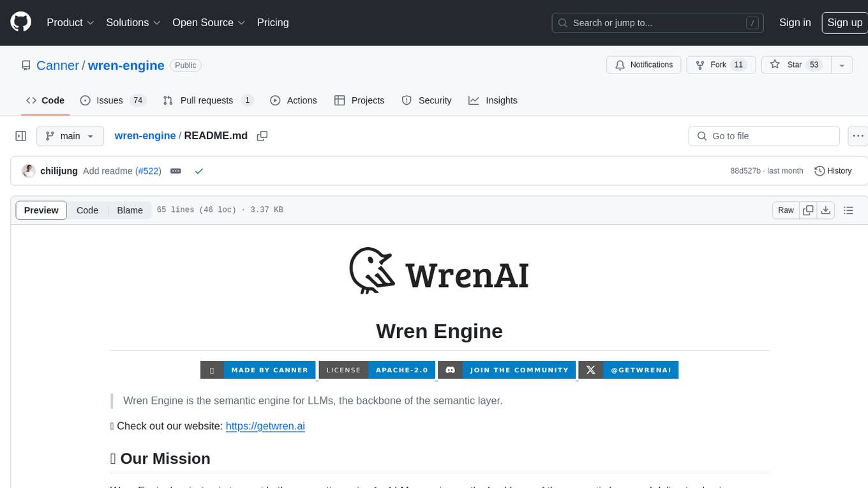View the fork count 11
This screenshot has width=868, height=488.
pyautogui.click(x=738, y=65)
